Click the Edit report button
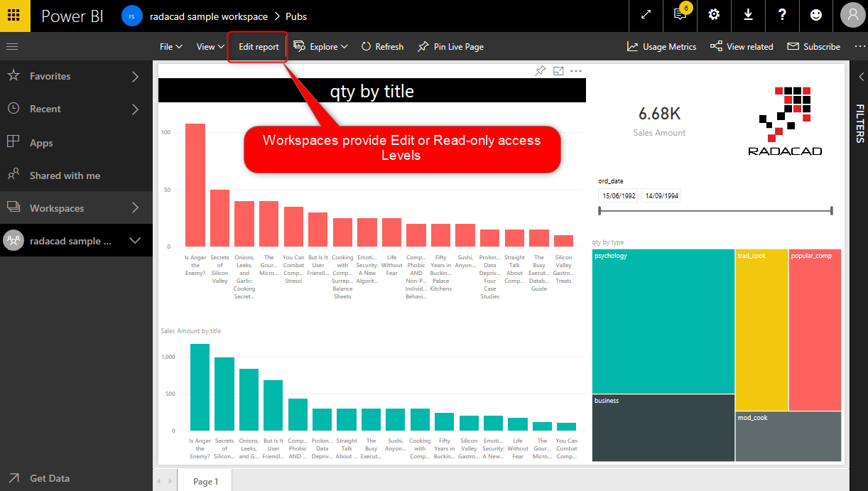Viewport: 868px width, 491px height. 257,46
